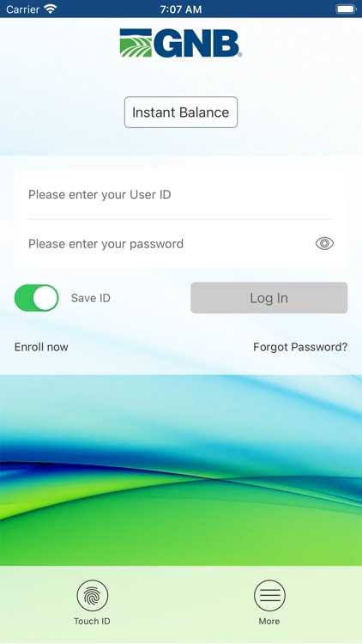The width and height of the screenshot is (362, 644).
Task: Tap the 7:07 AM clock in status bar
Action: (181, 9)
